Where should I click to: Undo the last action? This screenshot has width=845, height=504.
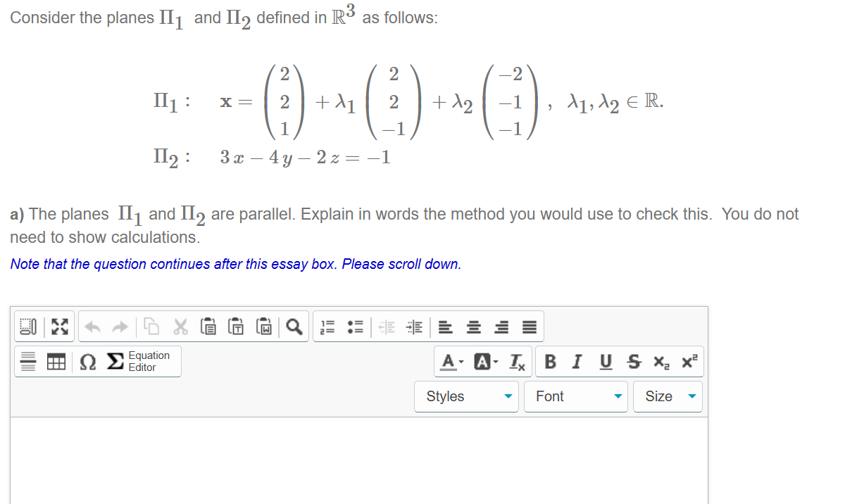point(92,326)
